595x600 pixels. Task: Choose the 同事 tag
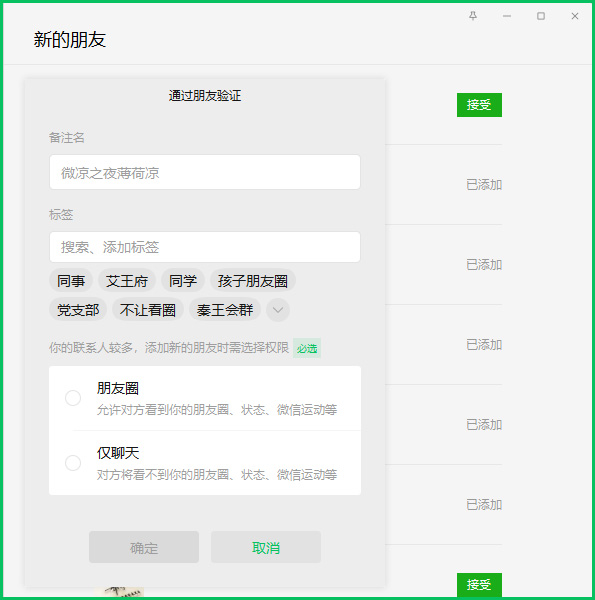coord(71,281)
